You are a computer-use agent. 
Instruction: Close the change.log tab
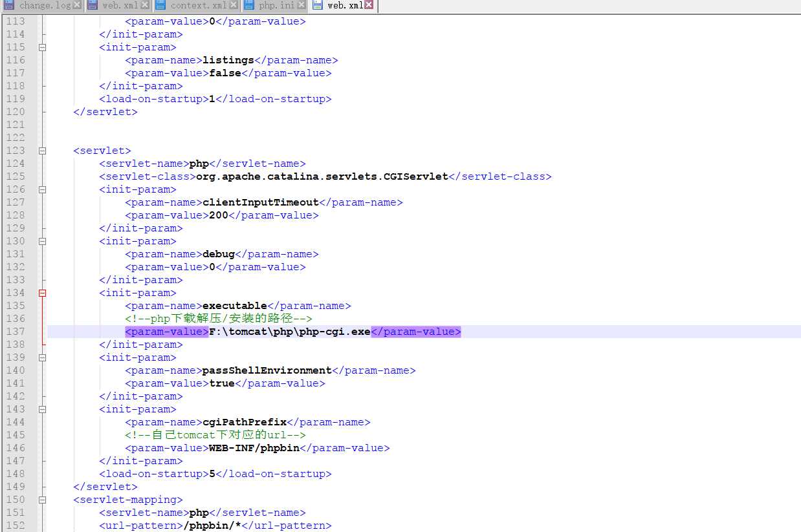77,5
